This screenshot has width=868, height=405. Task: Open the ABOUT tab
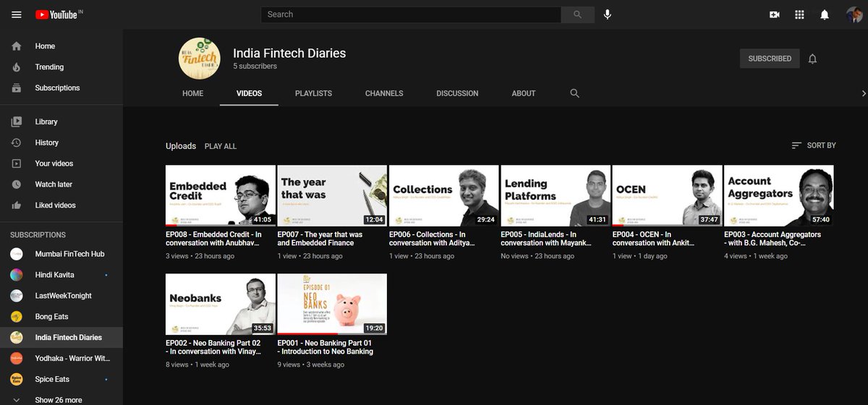pos(524,93)
